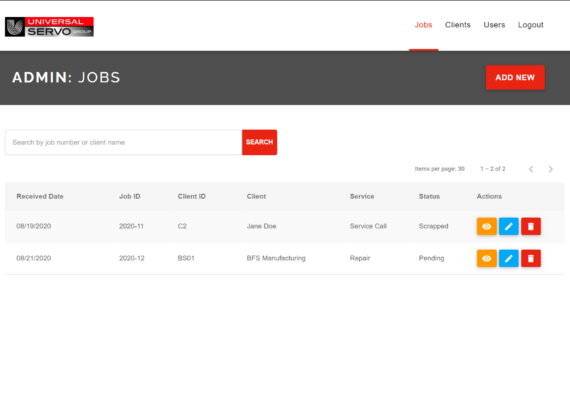Screen dimensions: 570x412
Task: Click the ADD NEW button
Action: pos(515,77)
